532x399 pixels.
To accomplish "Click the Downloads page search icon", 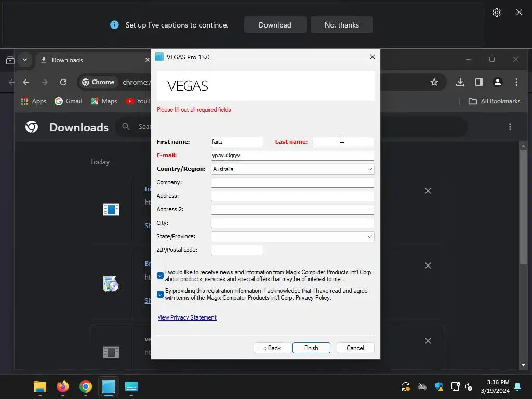I will click(126, 127).
